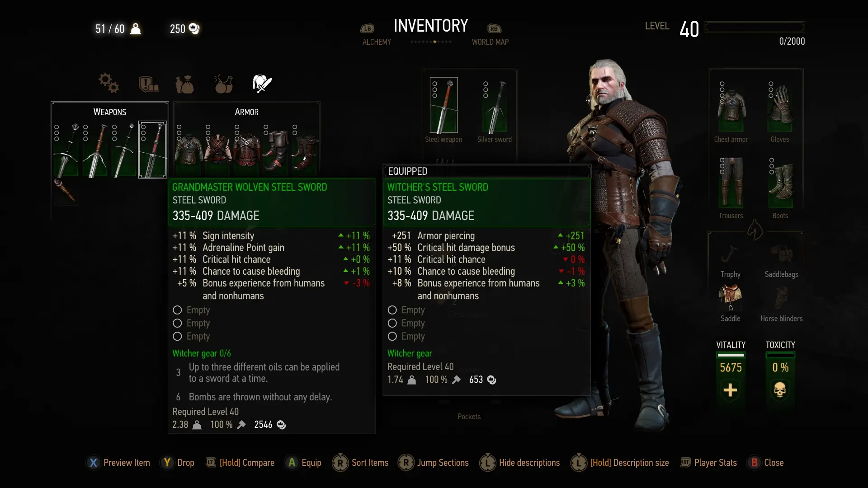
Task: Click the Equip button prompt
Action: click(303, 463)
